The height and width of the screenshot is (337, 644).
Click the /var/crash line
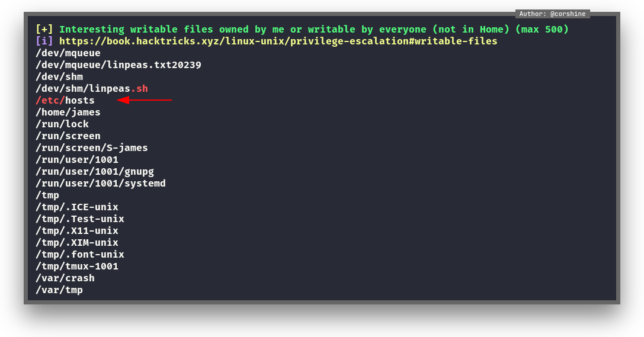[65, 278]
